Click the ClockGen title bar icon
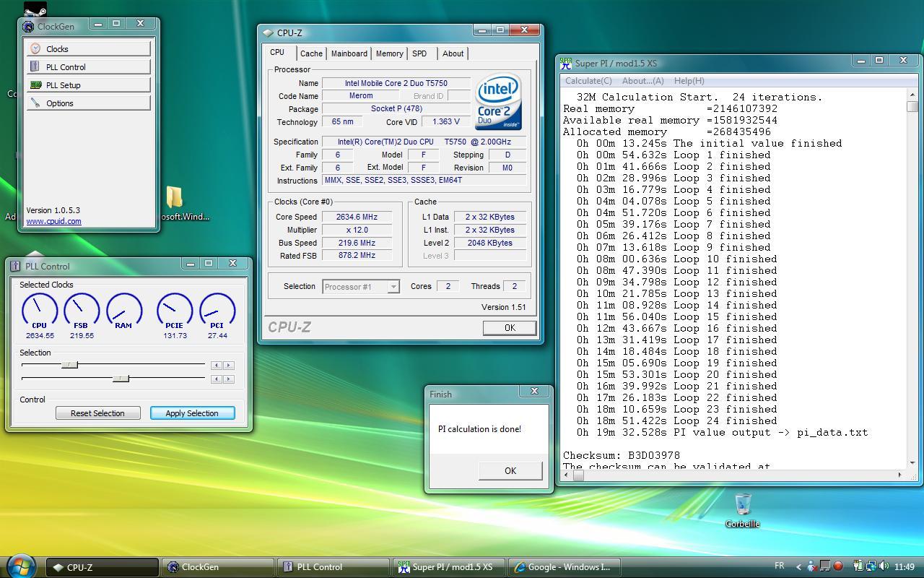The height and width of the screenshot is (578, 924). [28, 27]
